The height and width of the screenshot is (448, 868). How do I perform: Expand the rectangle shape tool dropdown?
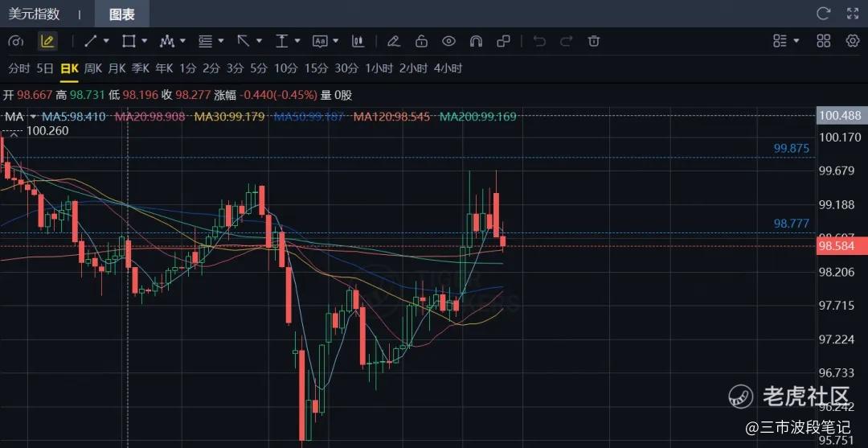point(145,41)
